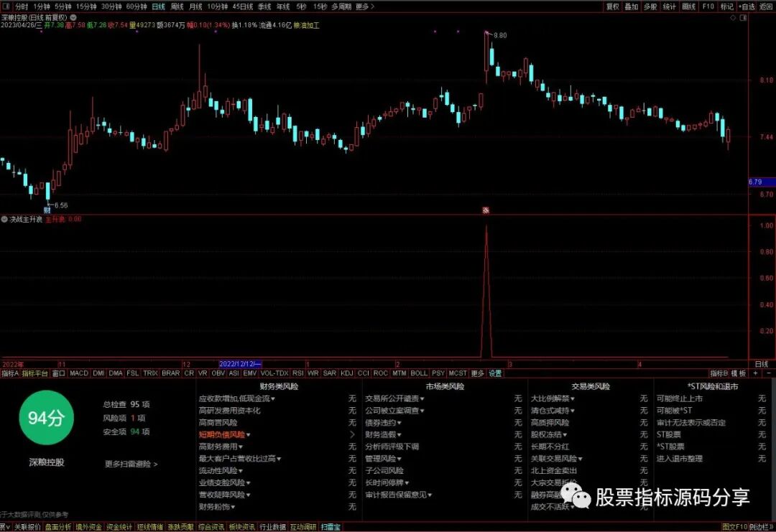Screen dimensions: 776x532
Task: Click the 日线 label at indicator pane corner
Action: point(762,365)
